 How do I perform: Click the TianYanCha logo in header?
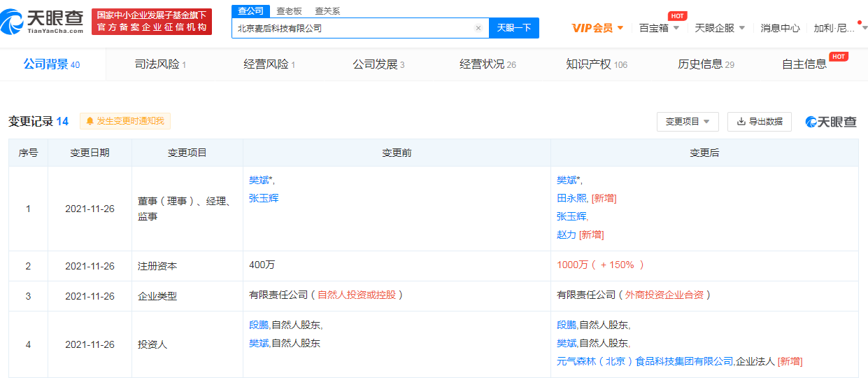pyautogui.click(x=43, y=22)
